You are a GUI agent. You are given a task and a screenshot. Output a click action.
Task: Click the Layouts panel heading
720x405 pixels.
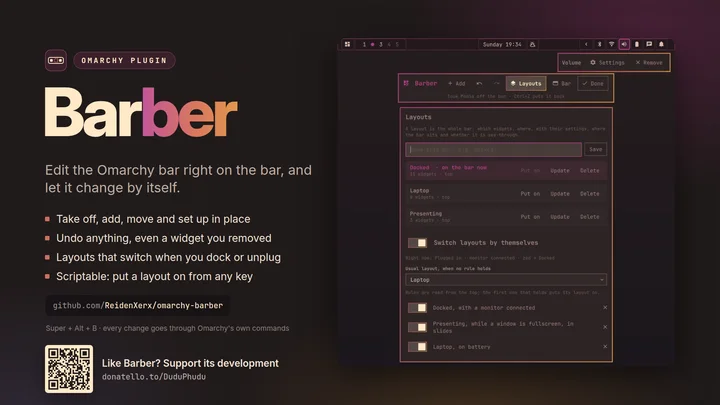[x=418, y=117]
